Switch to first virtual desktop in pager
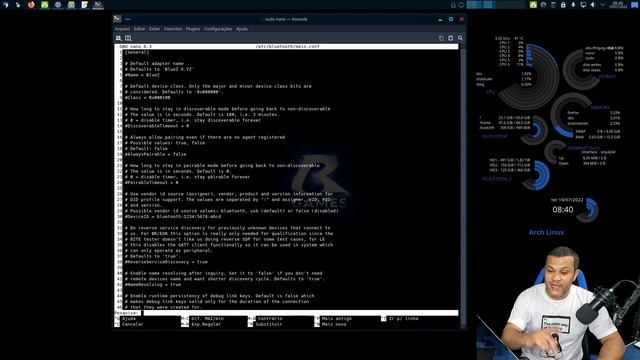 tap(474, 5)
